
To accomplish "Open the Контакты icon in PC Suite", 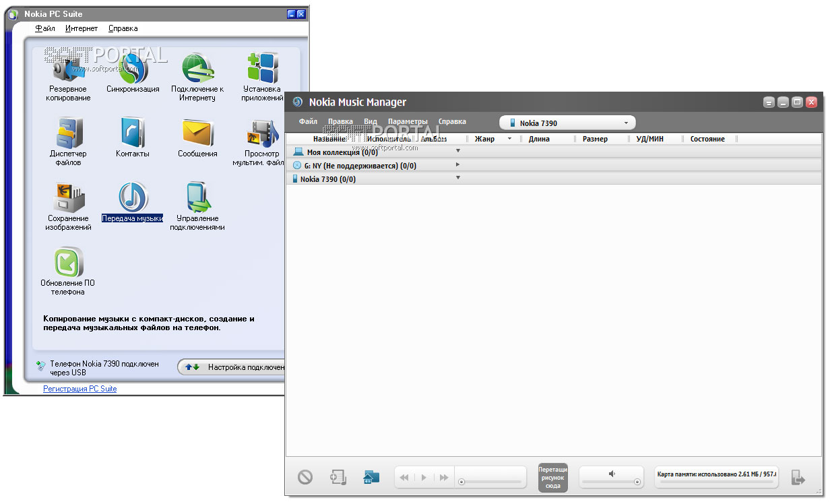I will pyautogui.click(x=133, y=132).
